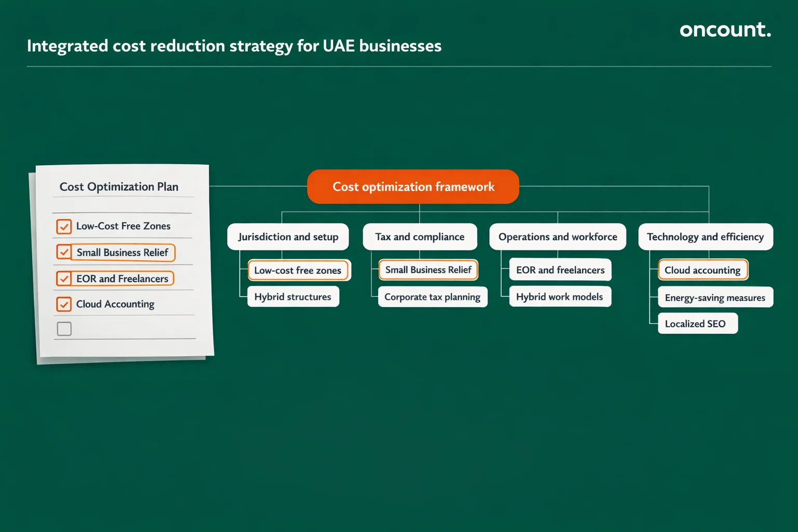The width and height of the screenshot is (798, 532).
Task: Select the Low-cost free zones node
Action: (x=298, y=270)
